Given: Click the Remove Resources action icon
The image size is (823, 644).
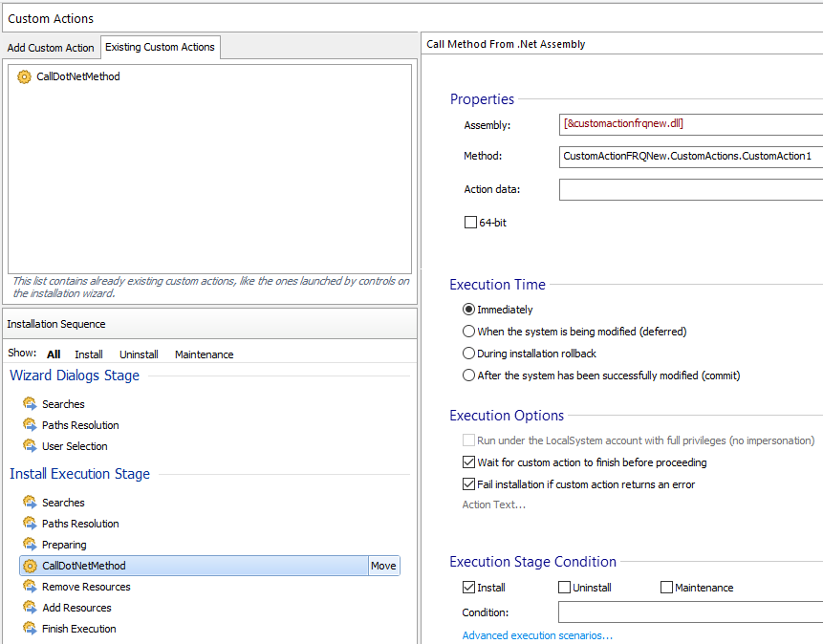Looking at the screenshot, I should [30, 587].
